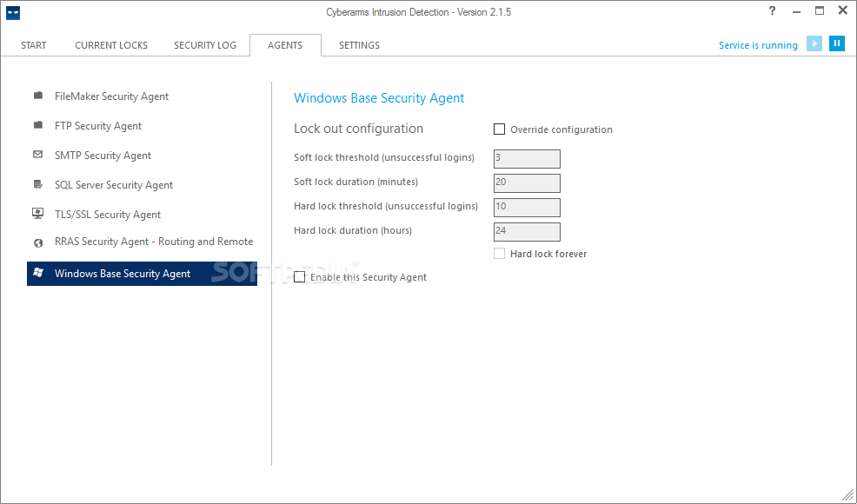The image size is (857, 504).
Task: Go to the SECURITY LOG tab
Action: [x=205, y=45]
